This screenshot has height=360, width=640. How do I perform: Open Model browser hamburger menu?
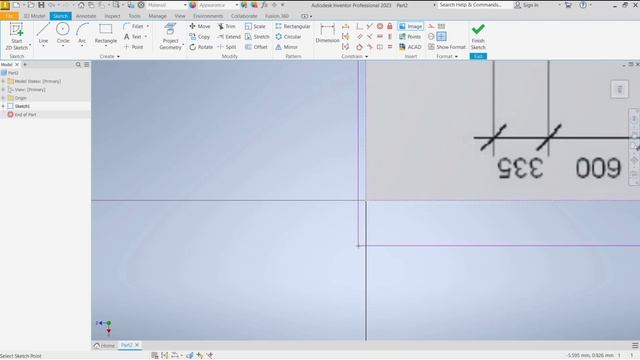click(x=87, y=64)
